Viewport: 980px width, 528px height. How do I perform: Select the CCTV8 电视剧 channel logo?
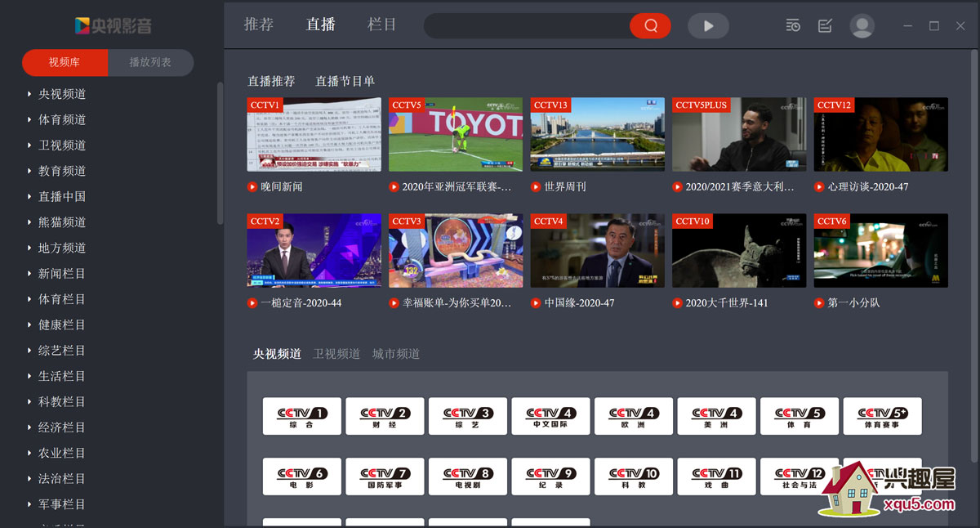click(468, 477)
